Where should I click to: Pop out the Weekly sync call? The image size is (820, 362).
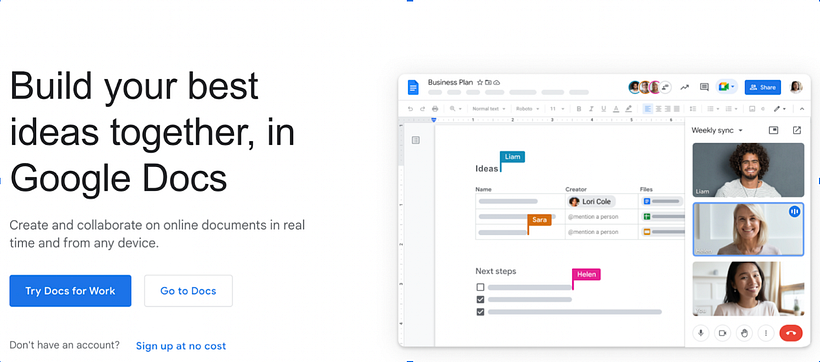[796, 130]
